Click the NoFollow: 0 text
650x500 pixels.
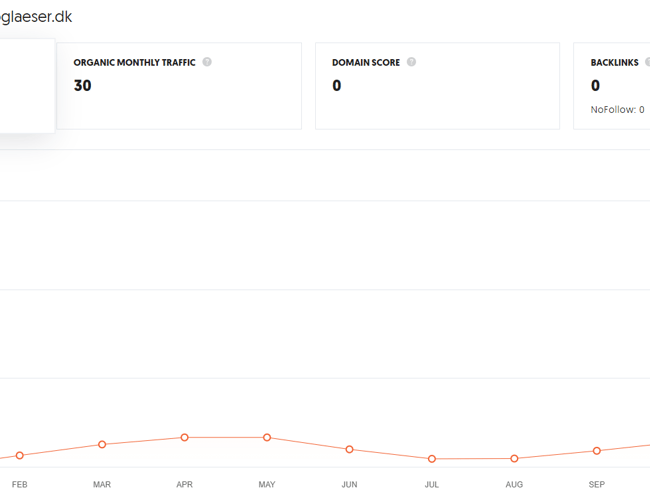[617, 110]
